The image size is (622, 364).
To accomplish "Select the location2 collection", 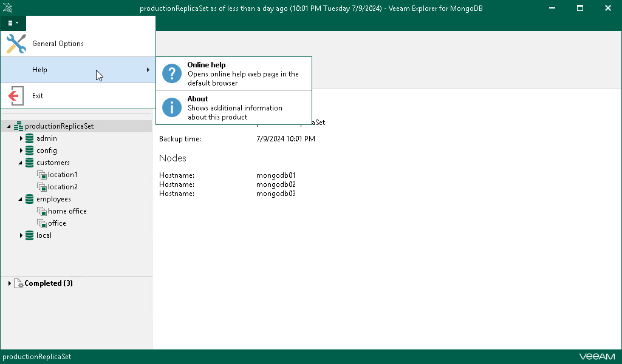I will pos(63,187).
